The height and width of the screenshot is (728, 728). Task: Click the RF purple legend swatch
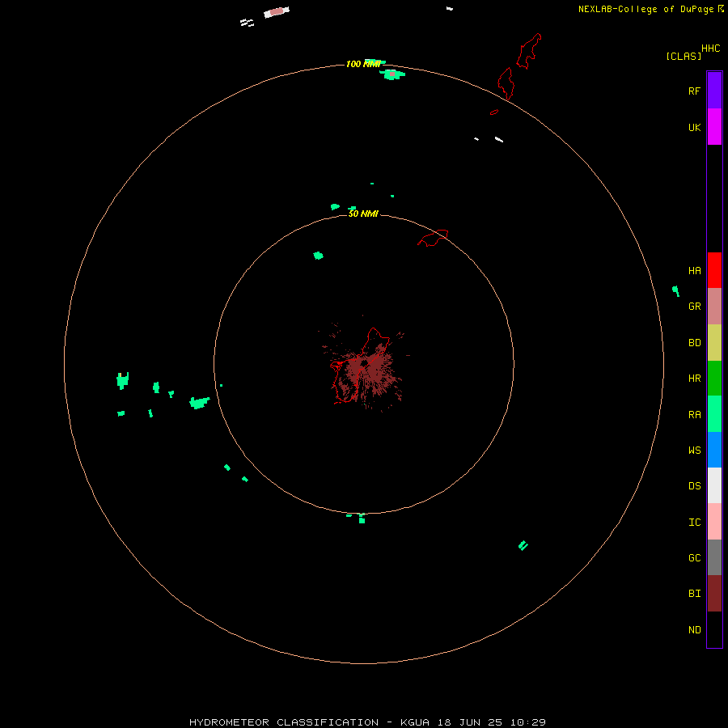714,91
